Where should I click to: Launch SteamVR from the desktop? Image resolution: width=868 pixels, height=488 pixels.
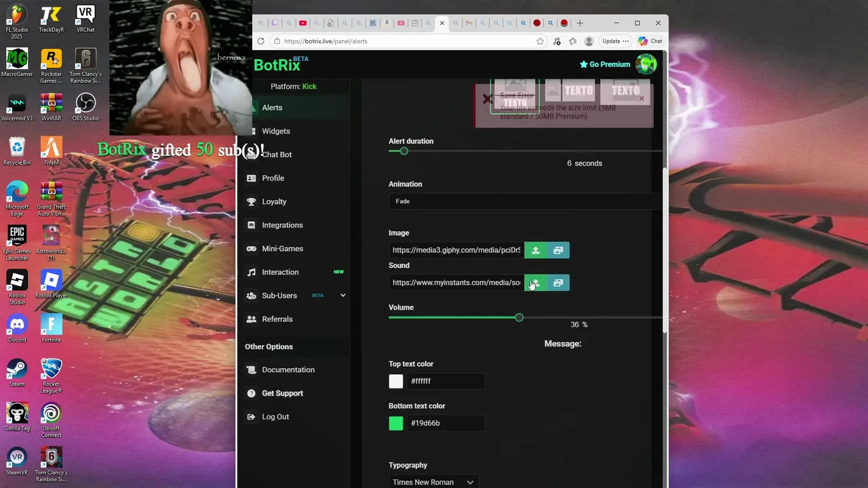tap(17, 462)
